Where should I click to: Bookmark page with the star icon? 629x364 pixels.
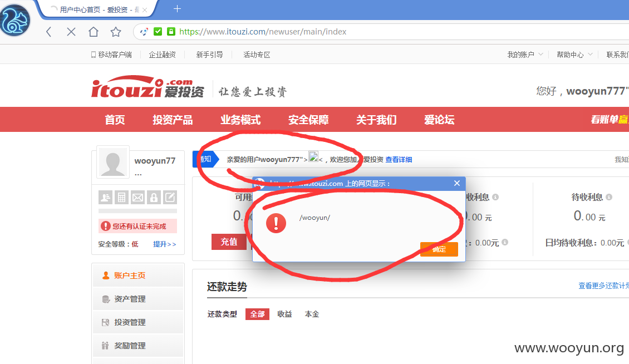[116, 32]
